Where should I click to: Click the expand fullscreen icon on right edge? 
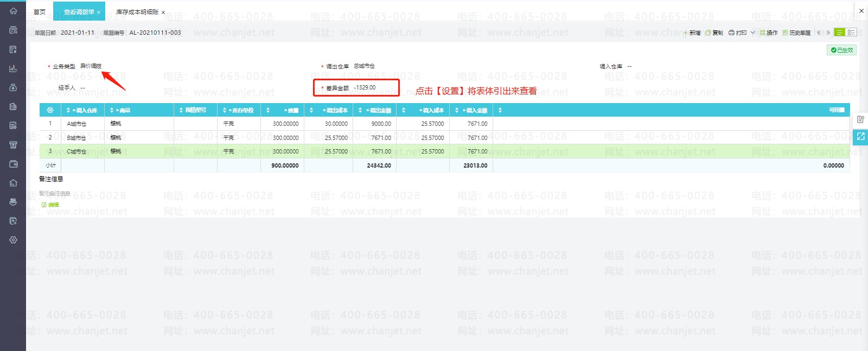tap(860, 137)
